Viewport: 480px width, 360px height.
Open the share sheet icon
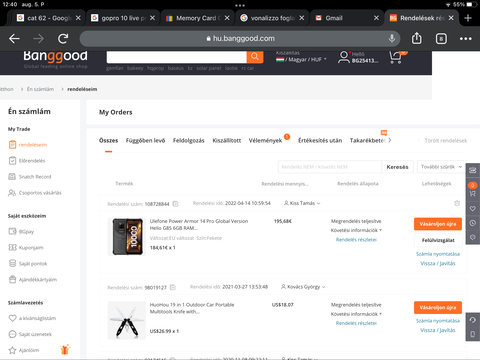(x=417, y=38)
